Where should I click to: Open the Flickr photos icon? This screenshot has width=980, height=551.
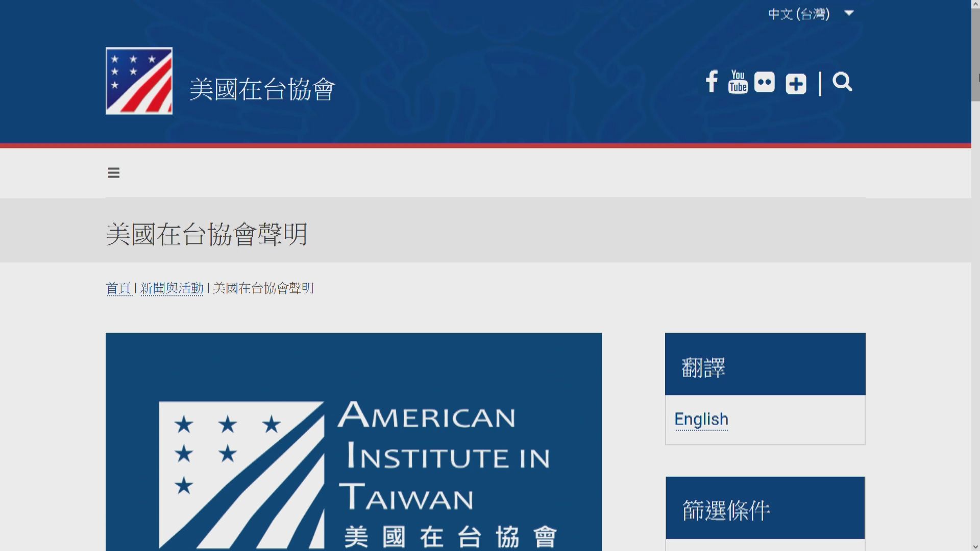[764, 82]
